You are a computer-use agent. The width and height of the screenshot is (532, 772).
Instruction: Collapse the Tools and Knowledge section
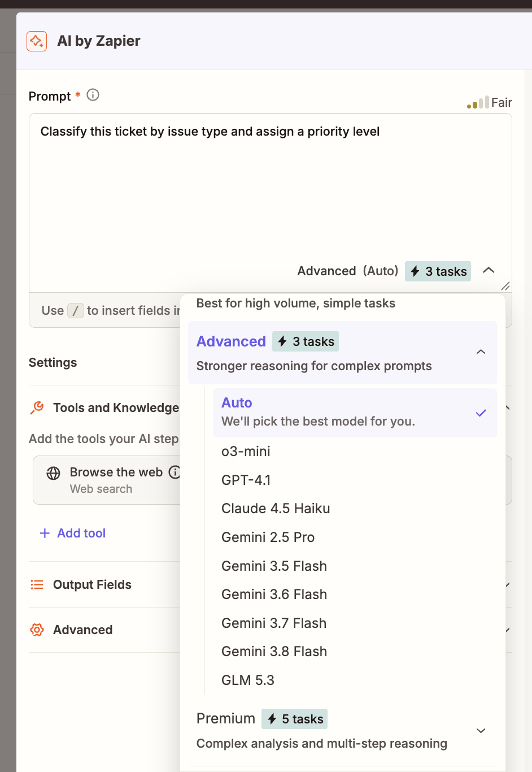click(x=508, y=407)
